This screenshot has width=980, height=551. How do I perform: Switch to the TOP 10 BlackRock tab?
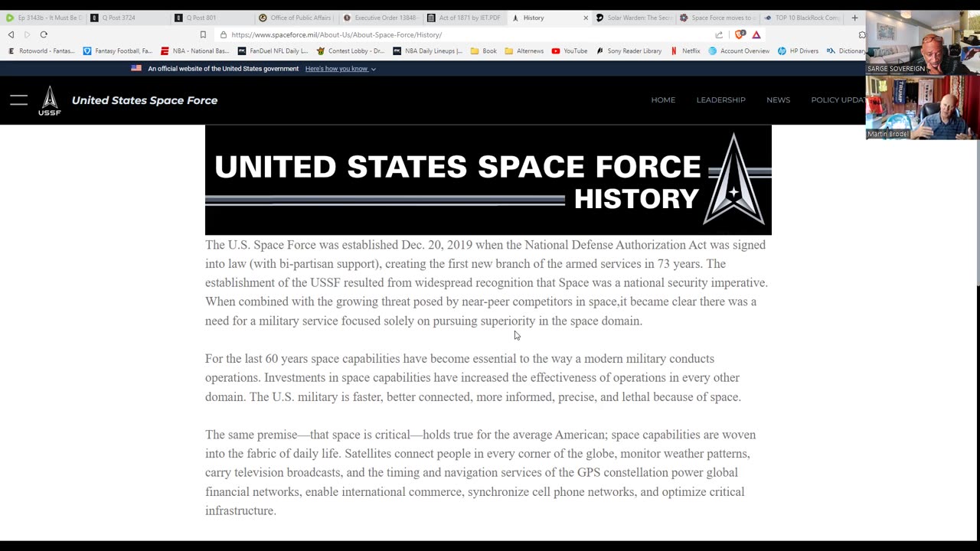802,18
